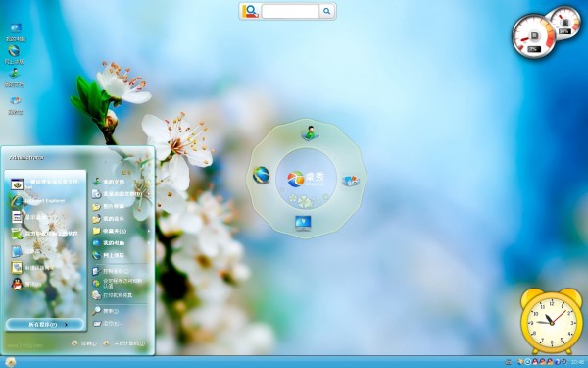Click the large CPU gauge widget
The width and height of the screenshot is (588, 368).
[x=534, y=37]
